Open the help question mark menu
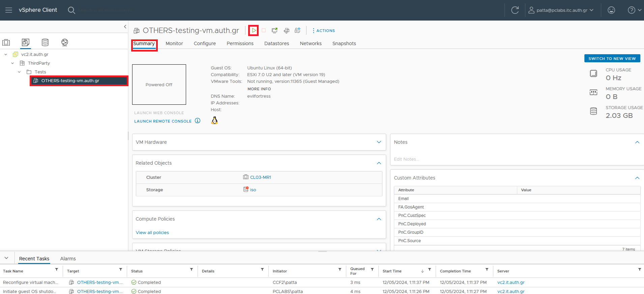Image resolution: width=644 pixels, height=294 pixels. 634,10
